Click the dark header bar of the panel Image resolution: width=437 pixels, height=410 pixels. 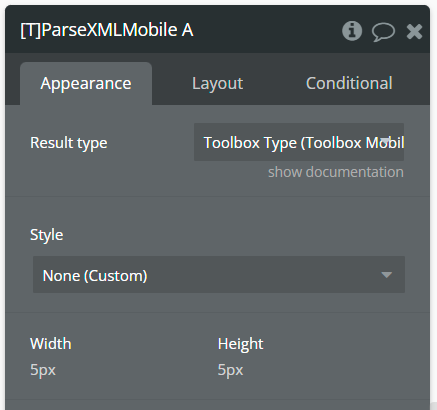(217, 29)
